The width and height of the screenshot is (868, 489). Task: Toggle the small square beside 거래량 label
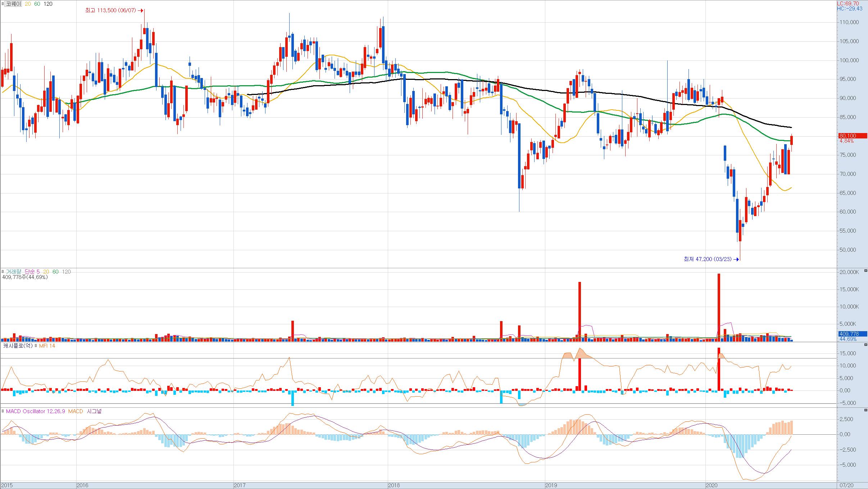(x=3, y=272)
